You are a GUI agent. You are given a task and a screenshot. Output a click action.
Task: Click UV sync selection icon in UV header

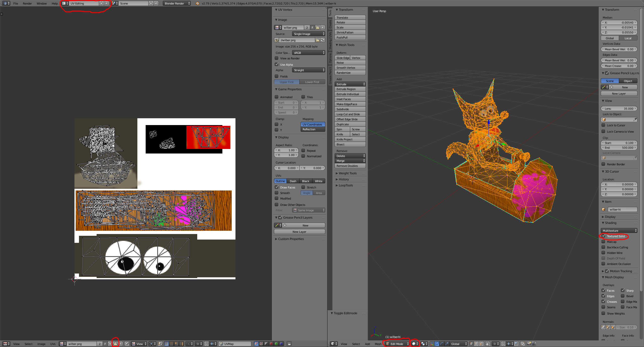coord(160,344)
